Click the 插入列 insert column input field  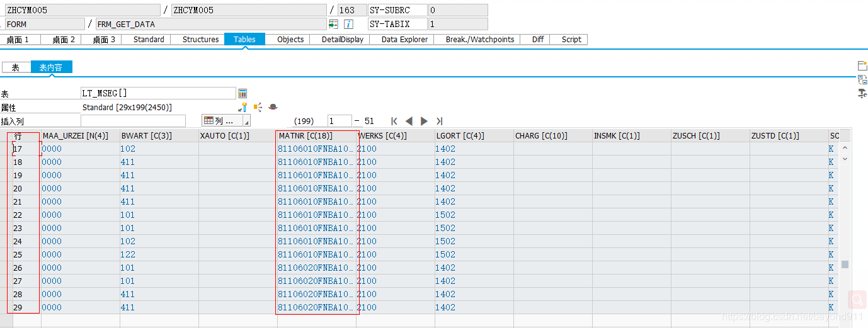(133, 121)
